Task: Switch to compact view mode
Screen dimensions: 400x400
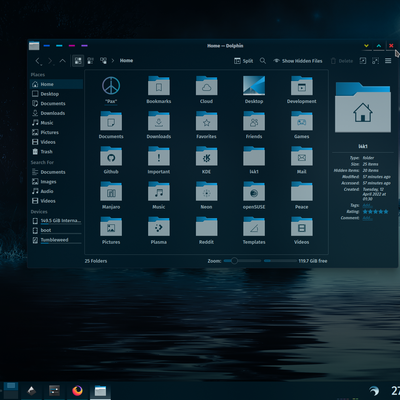Action: pyautogui.click(x=90, y=61)
